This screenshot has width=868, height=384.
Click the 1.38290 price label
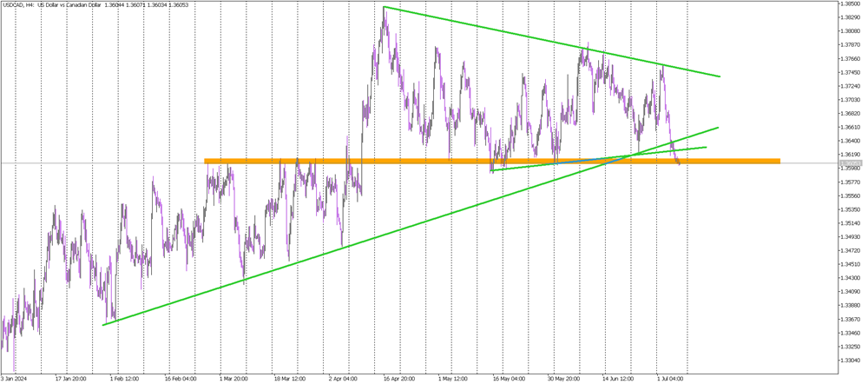coord(852,17)
